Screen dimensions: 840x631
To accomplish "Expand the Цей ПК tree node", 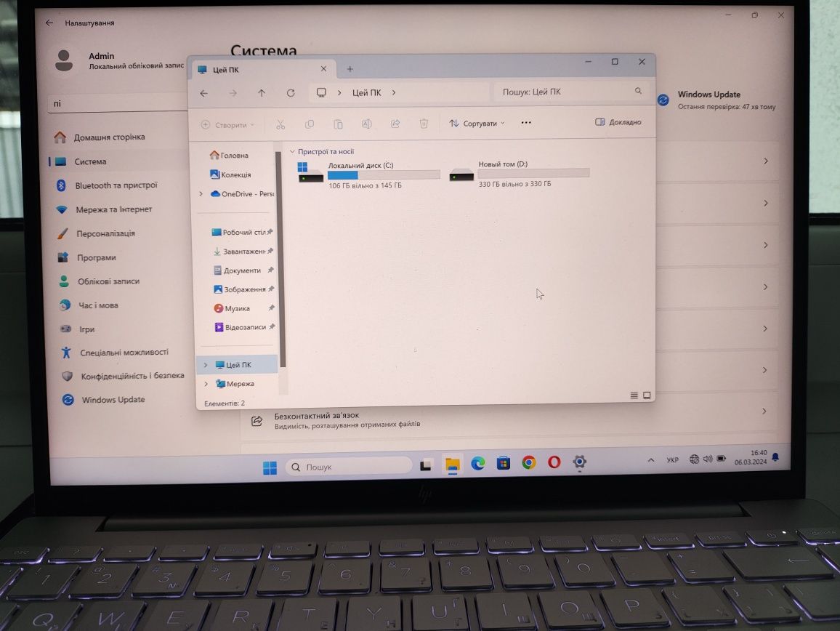I will click(x=205, y=364).
